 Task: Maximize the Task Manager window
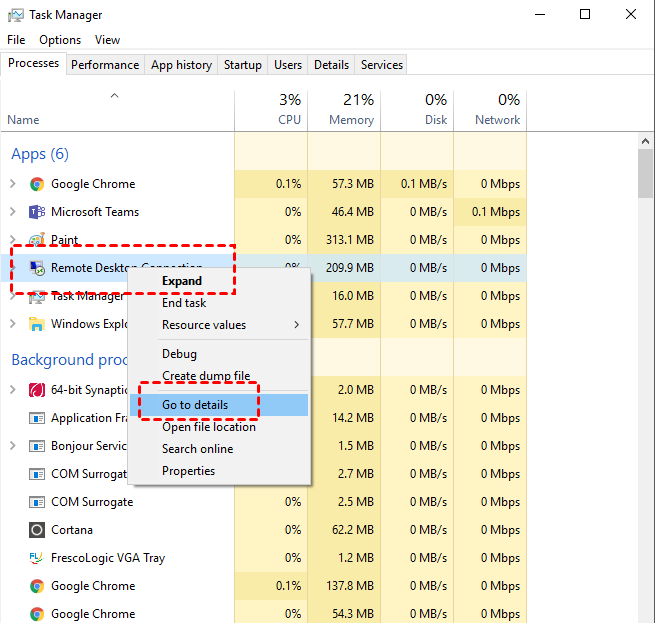click(x=585, y=15)
